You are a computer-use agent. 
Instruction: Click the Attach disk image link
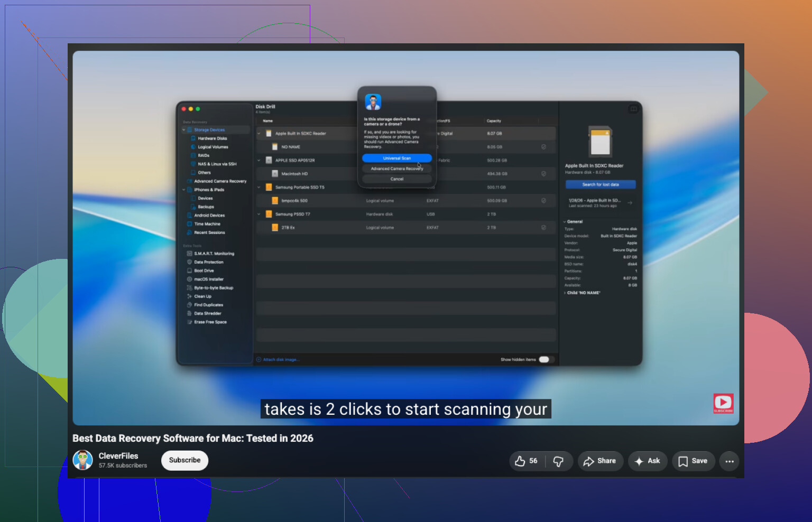point(281,360)
